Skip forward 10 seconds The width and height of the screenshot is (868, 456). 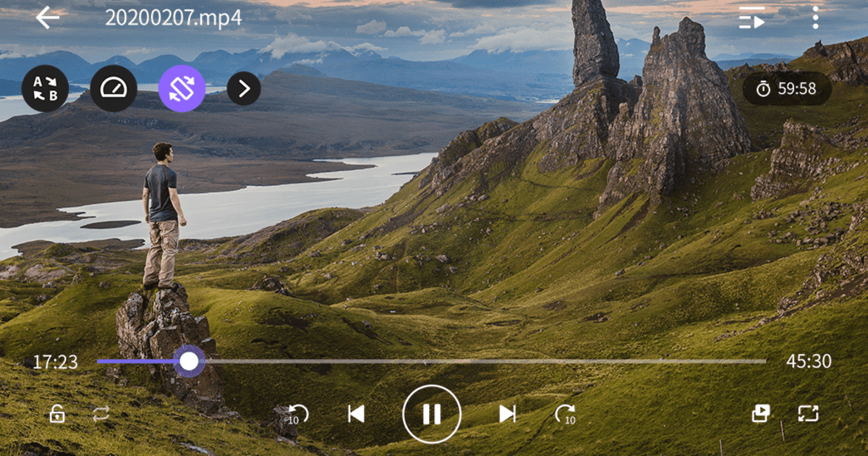click(564, 413)
